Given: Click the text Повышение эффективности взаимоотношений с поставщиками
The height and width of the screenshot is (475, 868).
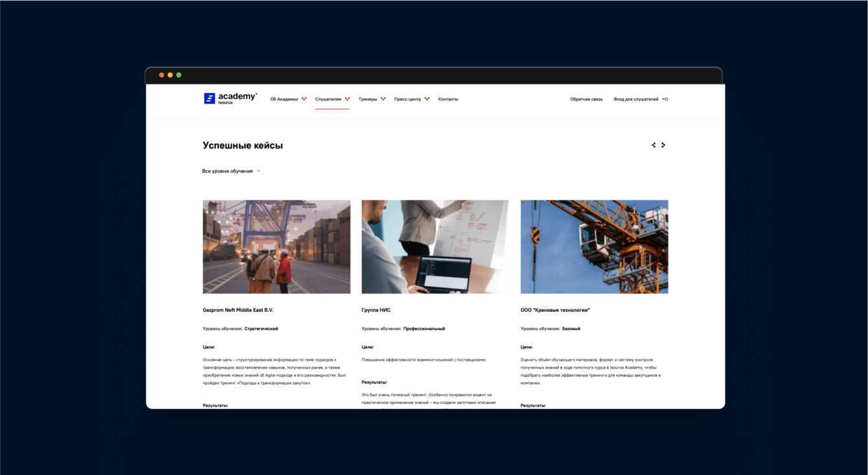Looking at the screenshot, I should pyautogui.click(x=424, y=360).
